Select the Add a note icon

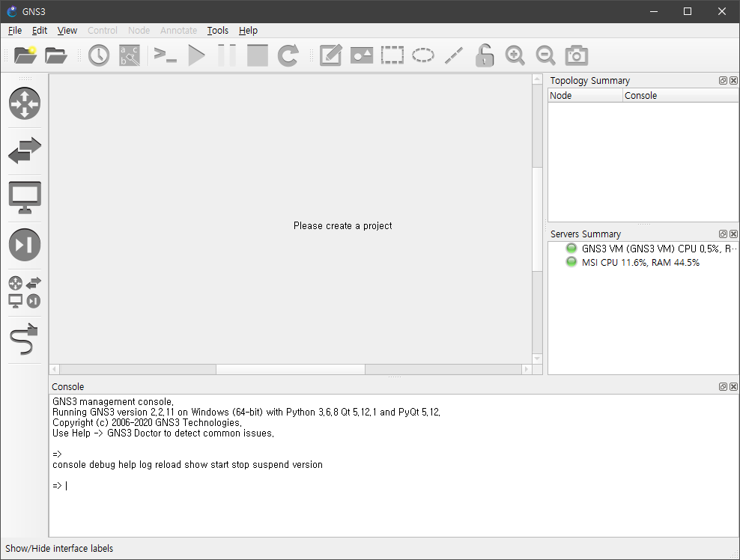pyautogui.click(x=331, y=55)
